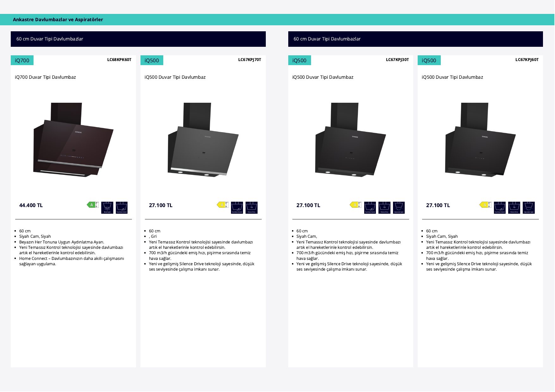Viewport: 555px width, 392px height.
Task: Click the '60 cm' bullet in iQ700 card
Action: coord(25,231)
